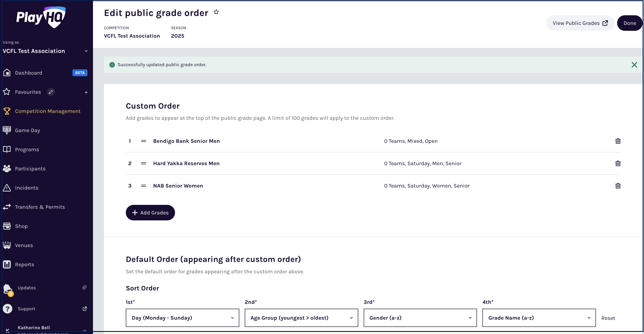Viewport: 644px width, 334px height.
Task: Click the Add Grades button
Action: tap(150, 213)
